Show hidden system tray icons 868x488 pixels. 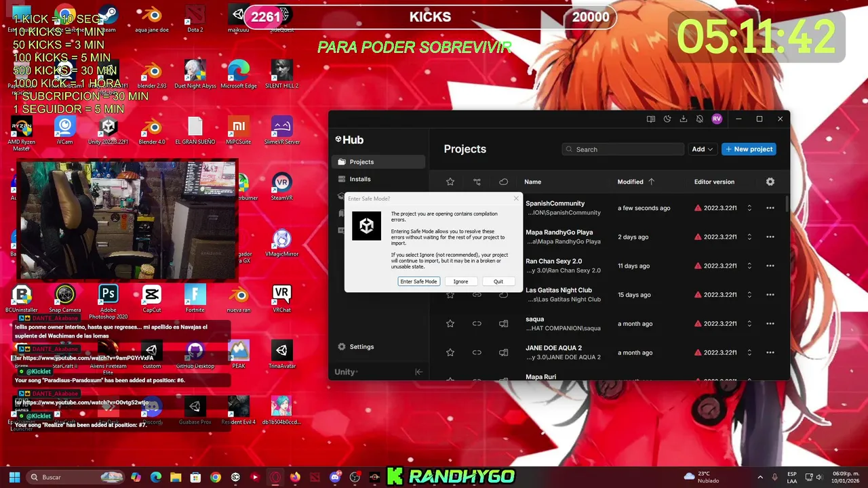click(x=759, y=477)
